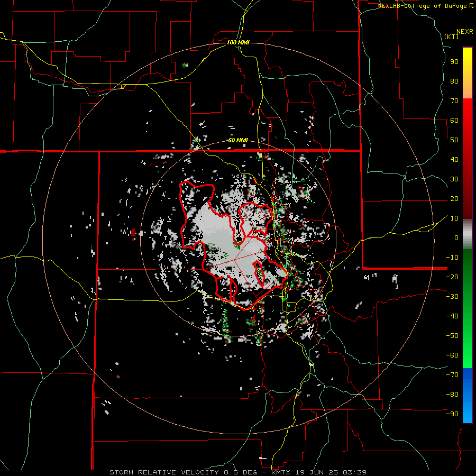Click the NEXLAB-College of DuPage title text
The image size is (476, 476).
point(425,6)
